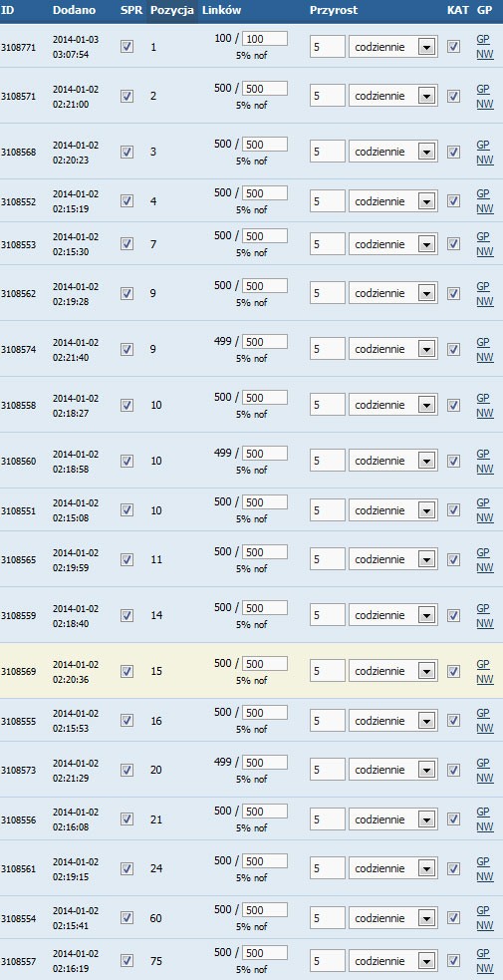This screenshot has width=503, height=980.
Task: Toggle KAT checkbox in row 3108571
Action: [454, 96]
